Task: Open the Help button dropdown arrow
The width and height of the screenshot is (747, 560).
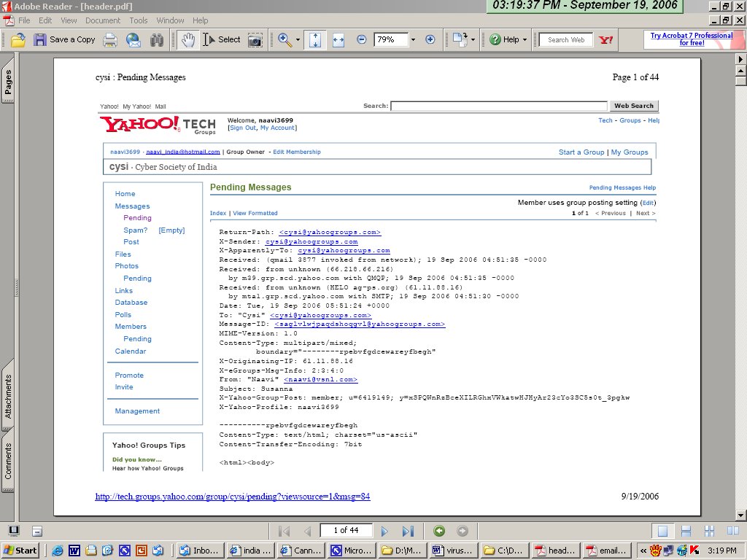Action: [525, 40]
